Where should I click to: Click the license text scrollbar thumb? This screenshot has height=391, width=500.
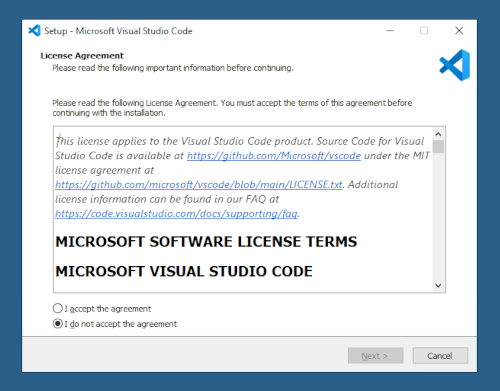438,146
